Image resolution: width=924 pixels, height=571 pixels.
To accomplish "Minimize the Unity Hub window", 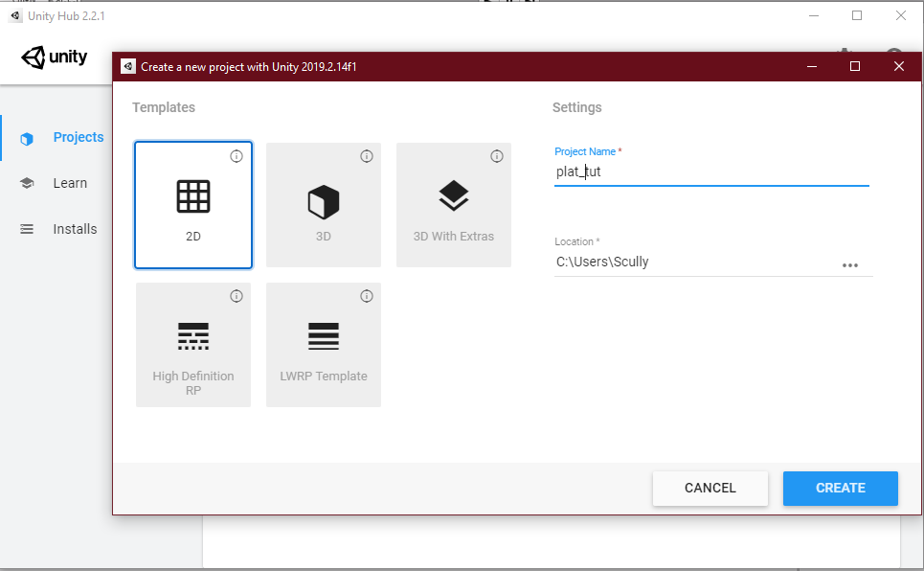I will 814,16.
